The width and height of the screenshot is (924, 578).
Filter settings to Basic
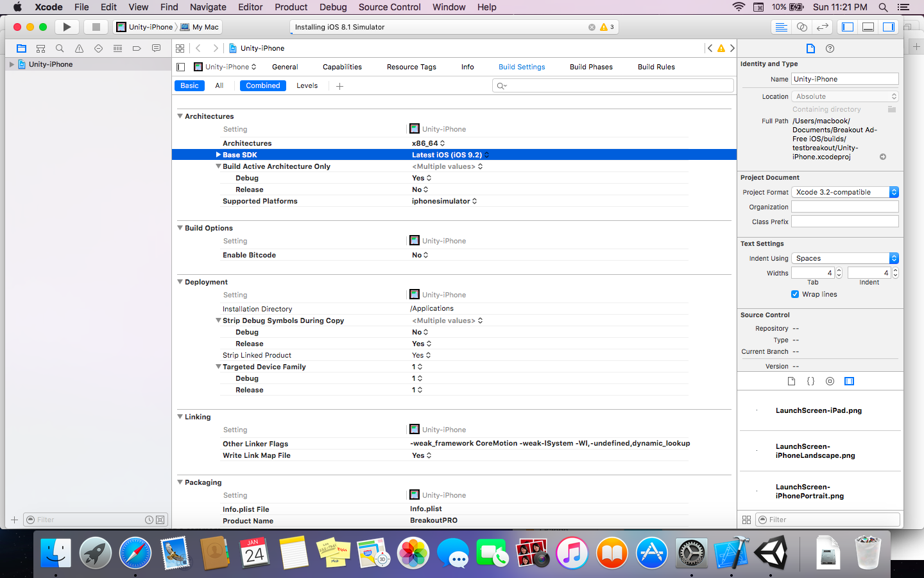(189, 85)
